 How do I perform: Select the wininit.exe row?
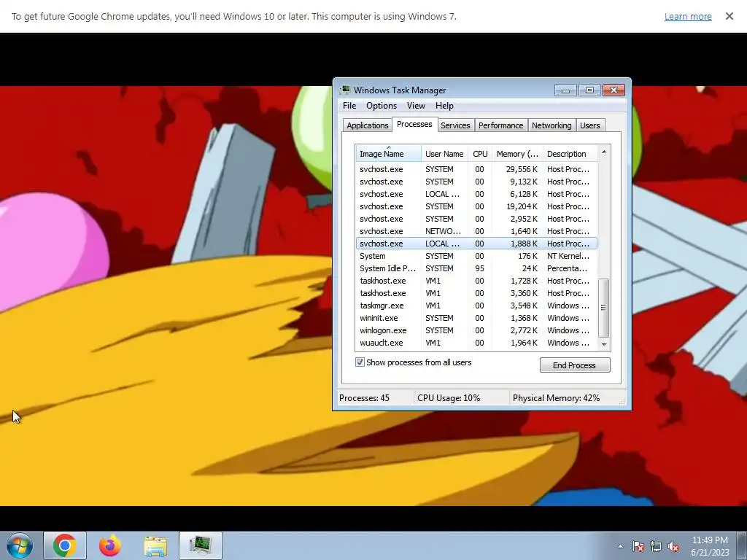click(476, 318)
